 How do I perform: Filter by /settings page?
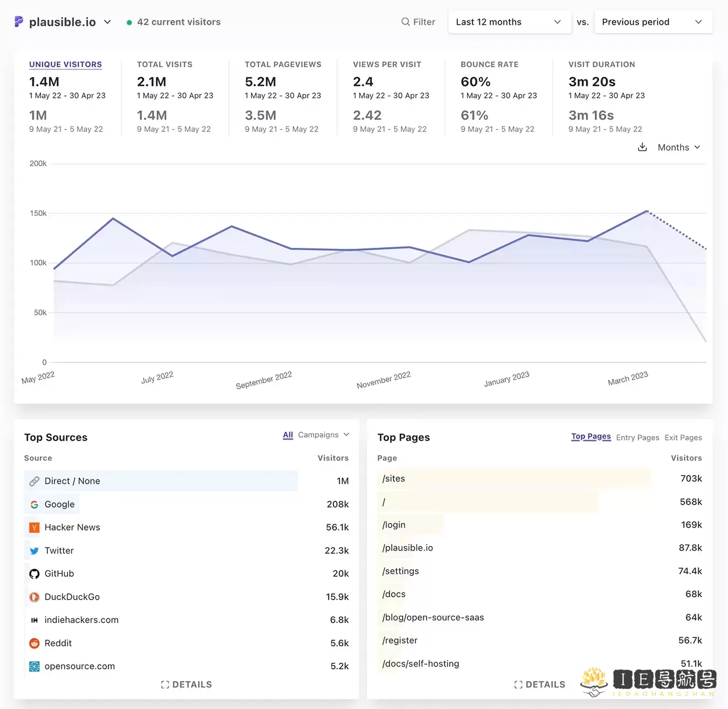(400, 571)
